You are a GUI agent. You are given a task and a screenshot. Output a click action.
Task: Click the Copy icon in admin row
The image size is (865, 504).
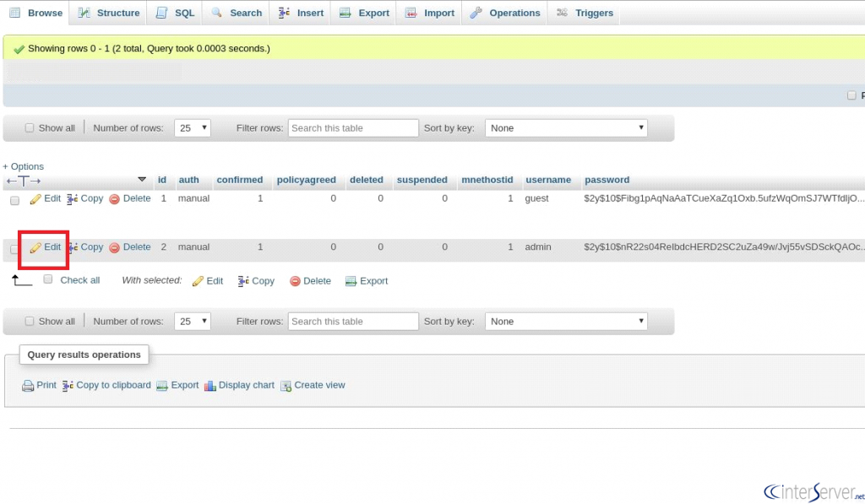coord(73,247)
